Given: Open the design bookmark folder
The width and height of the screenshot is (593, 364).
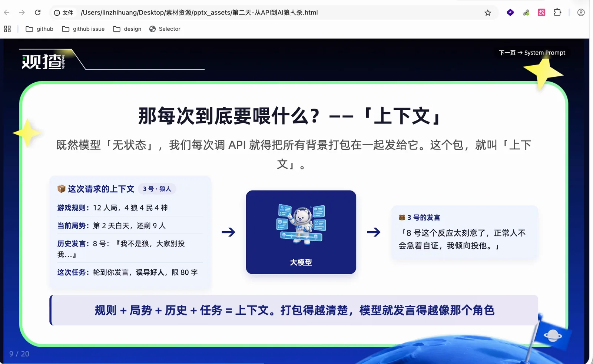Looking at the screenshot, I should tap(127, 29).
